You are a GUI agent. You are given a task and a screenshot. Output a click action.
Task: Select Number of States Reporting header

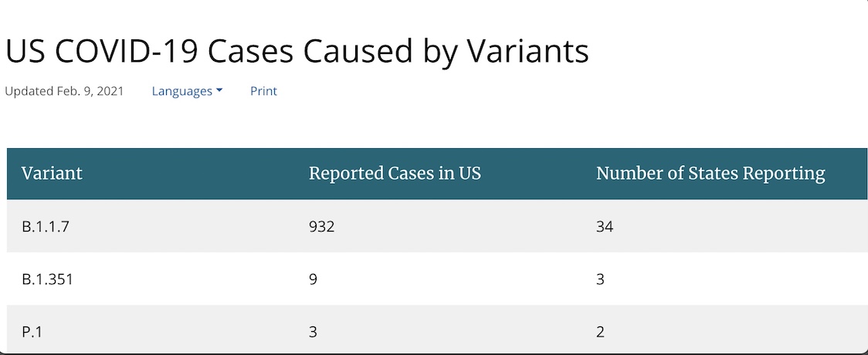click(710, 174)
